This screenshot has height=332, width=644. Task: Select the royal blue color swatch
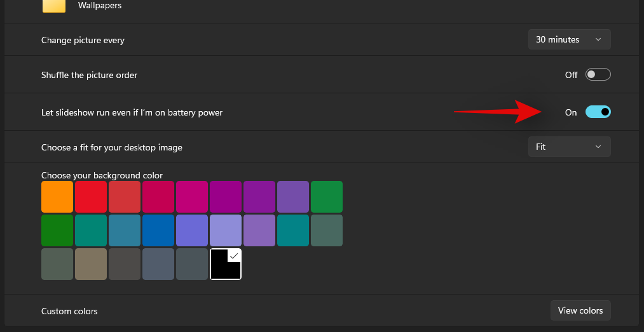[158, 230]
